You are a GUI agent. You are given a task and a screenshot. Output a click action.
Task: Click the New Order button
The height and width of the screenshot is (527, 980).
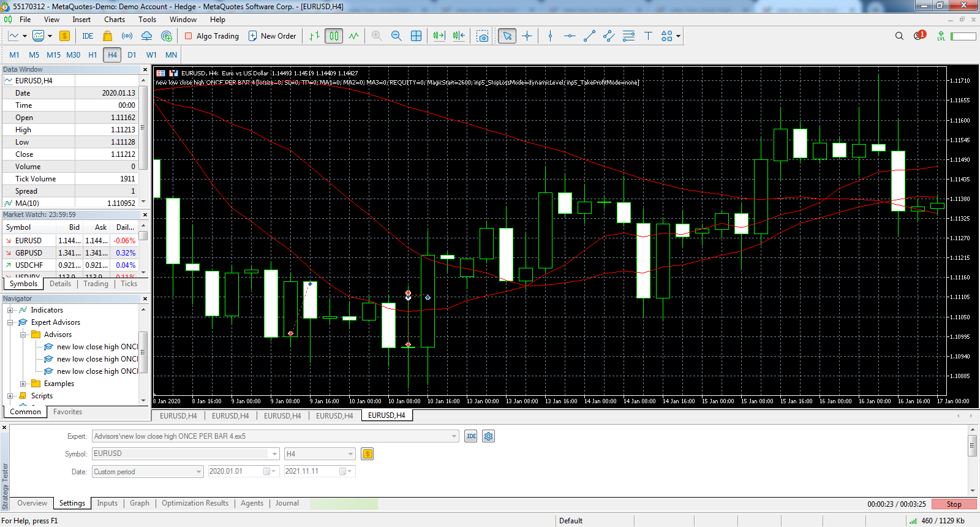[x=272, y=36]
